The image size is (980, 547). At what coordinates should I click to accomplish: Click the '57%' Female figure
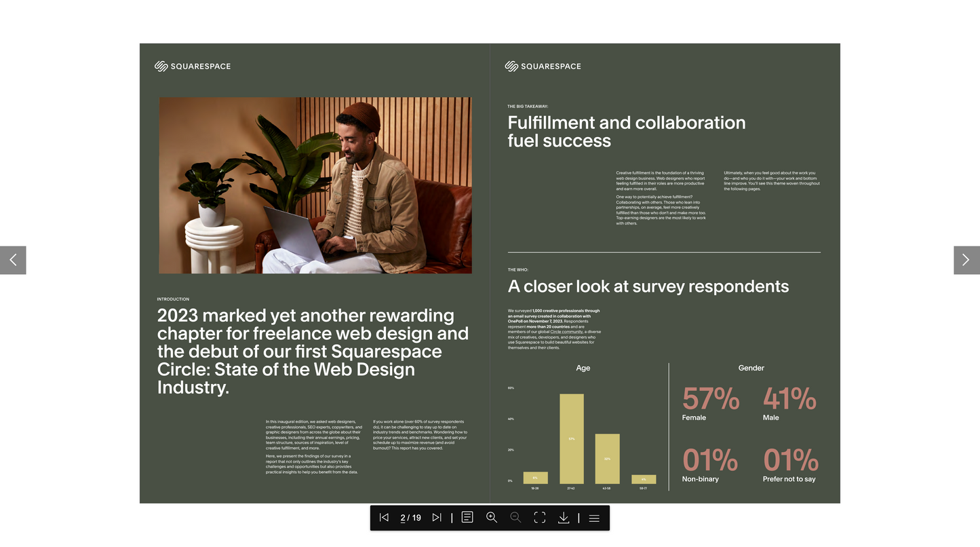pos(711,398)
